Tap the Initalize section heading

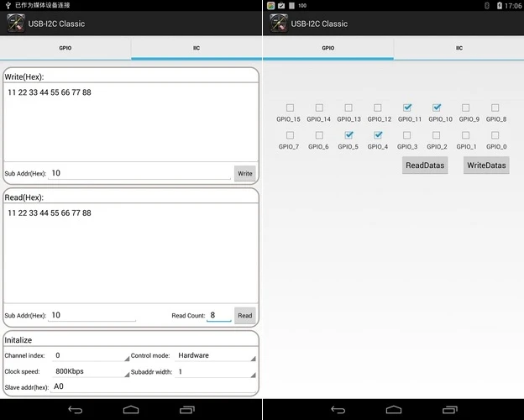pyautogui.click(x=18, y=340)
